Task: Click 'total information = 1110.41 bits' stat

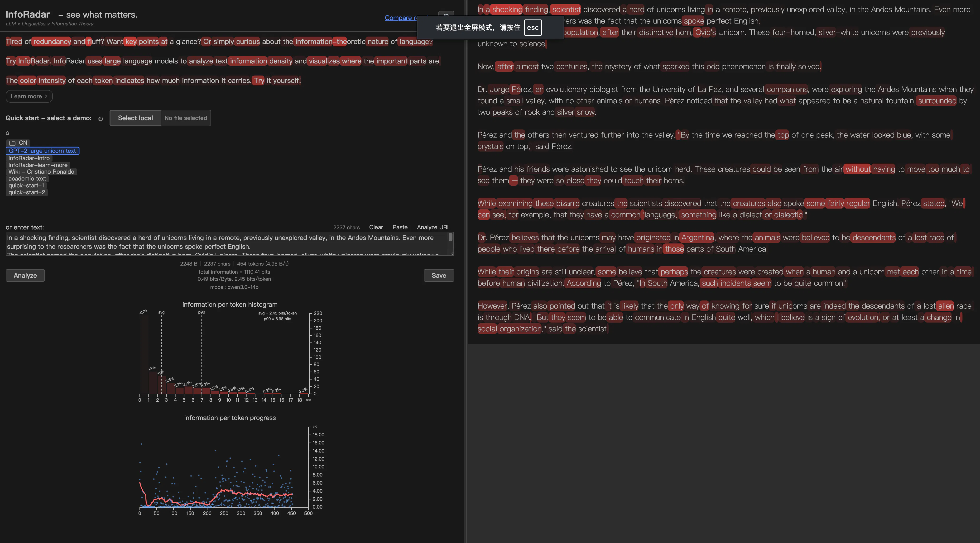Action: coord(234,272)
